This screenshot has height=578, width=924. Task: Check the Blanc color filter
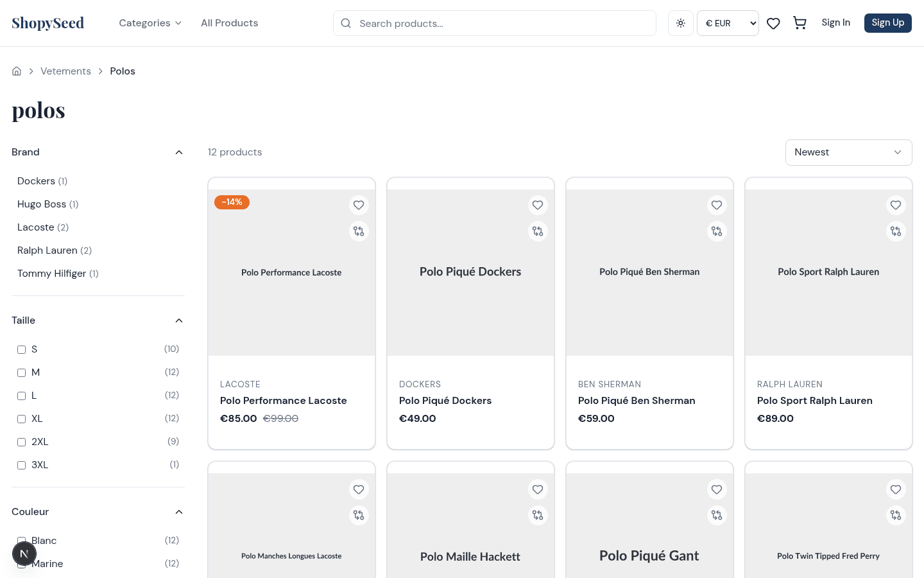tap(21, 540)
